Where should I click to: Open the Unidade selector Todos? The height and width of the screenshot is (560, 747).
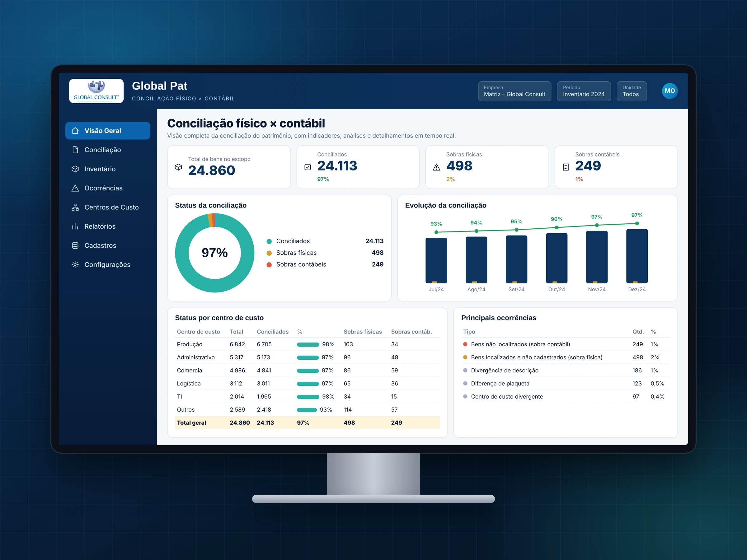[632, 91]
